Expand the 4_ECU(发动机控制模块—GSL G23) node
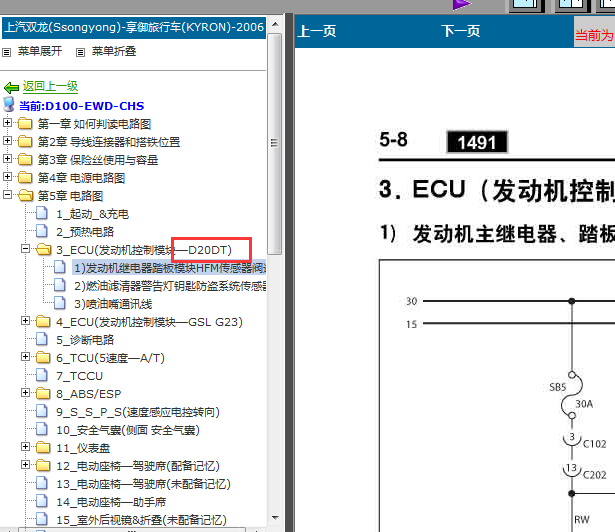Screen dimensions: 615x532 (25, 321)
